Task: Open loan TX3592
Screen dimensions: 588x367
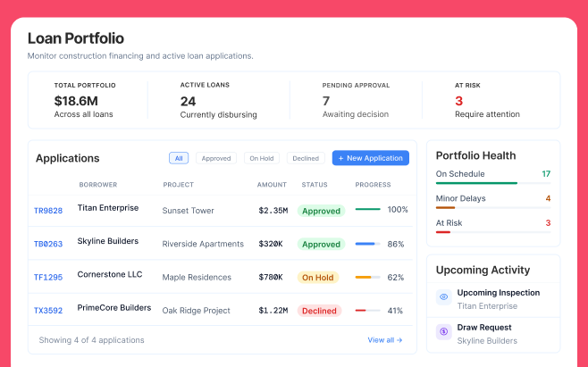Action: point(48,311)
